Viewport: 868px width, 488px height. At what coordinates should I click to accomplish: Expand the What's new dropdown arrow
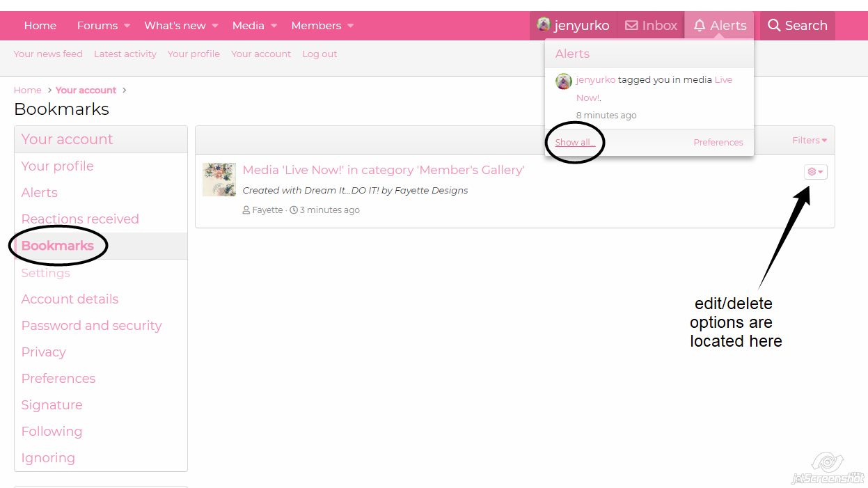point(215,26)
